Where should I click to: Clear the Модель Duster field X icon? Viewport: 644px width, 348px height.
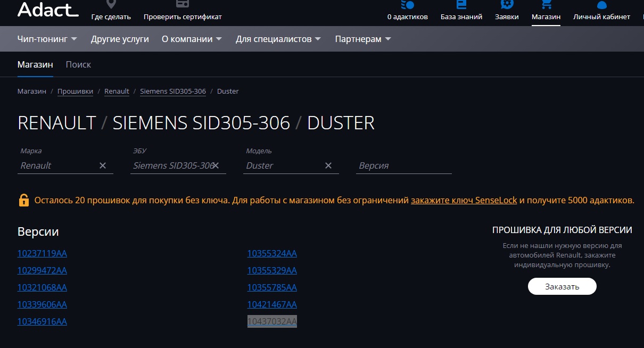click(x=328, y=165)
